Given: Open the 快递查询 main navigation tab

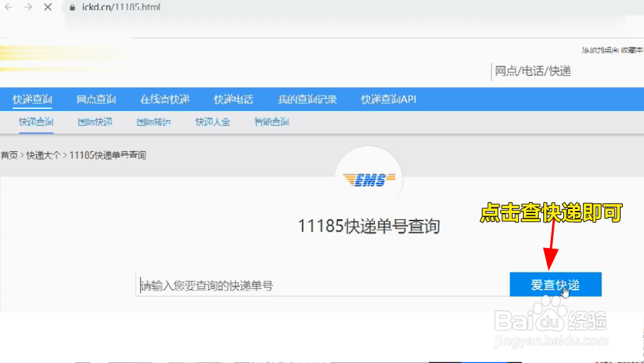Looking at the screenshot, I should pos(32,99).
